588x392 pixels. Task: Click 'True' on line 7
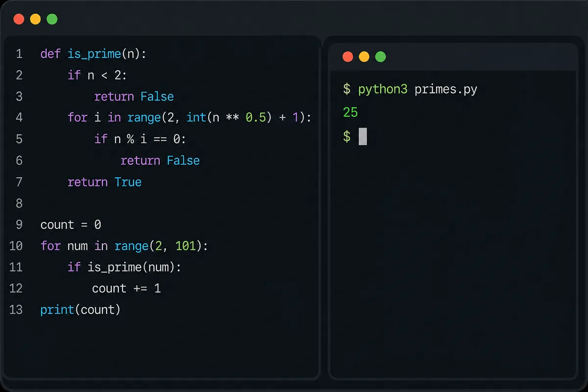128,182
